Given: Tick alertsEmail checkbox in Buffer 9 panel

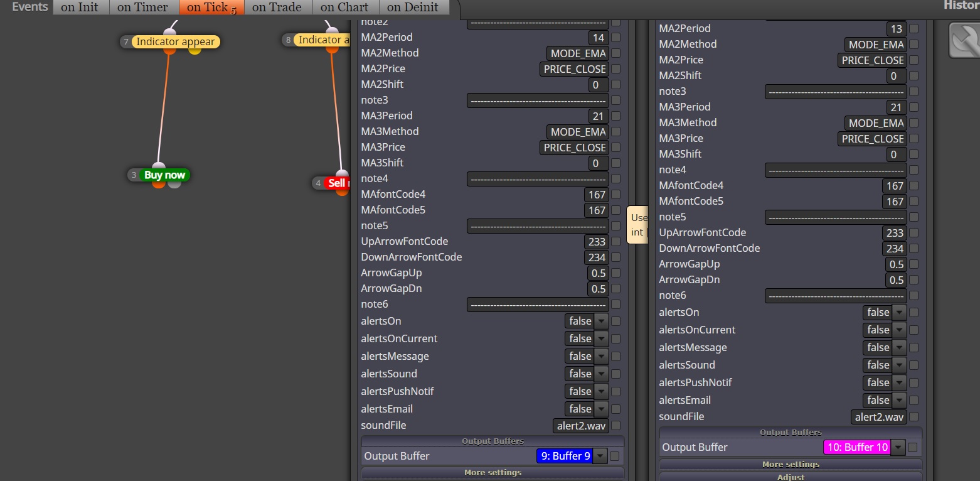Looking at the screenshot, I should tap(615, 409).
